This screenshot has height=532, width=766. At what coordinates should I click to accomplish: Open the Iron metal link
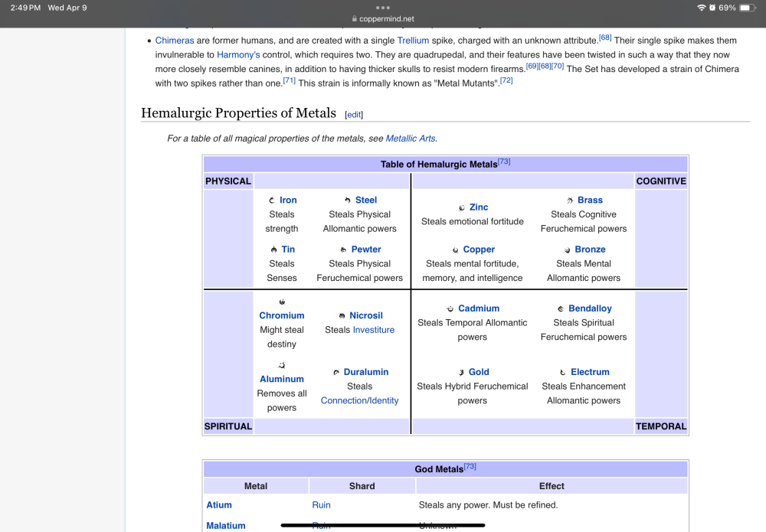[288, 200]
